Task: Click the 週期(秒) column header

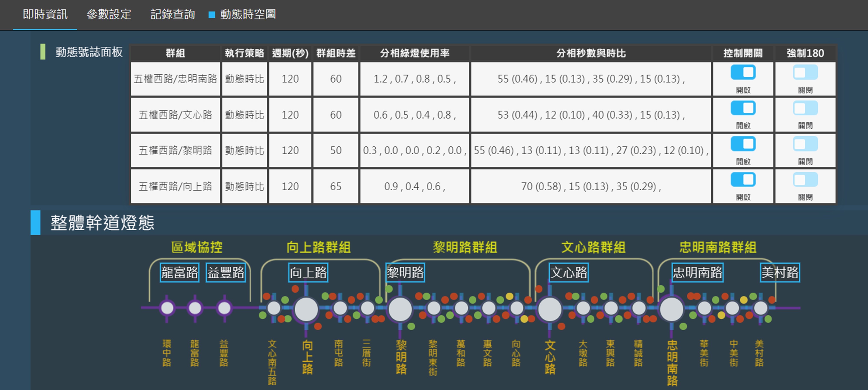Action: click(x=290, y=53)
